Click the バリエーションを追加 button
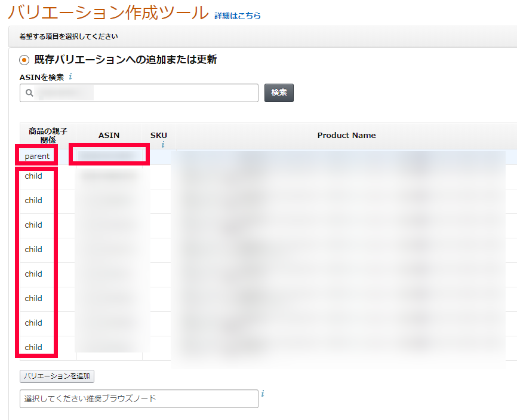The image size is (517, 420). (x=57, y=376)
